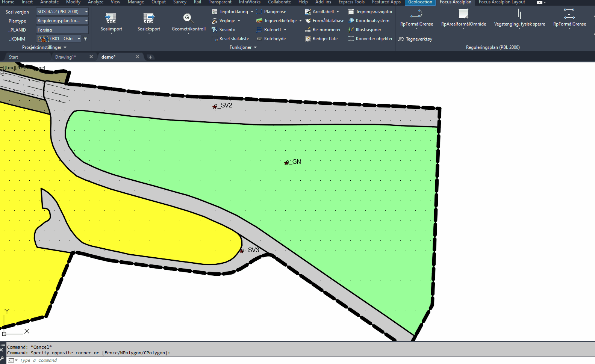
Task: Switch to Focus Arealplan ribbon tab
Action: click(x=455, y=2)
